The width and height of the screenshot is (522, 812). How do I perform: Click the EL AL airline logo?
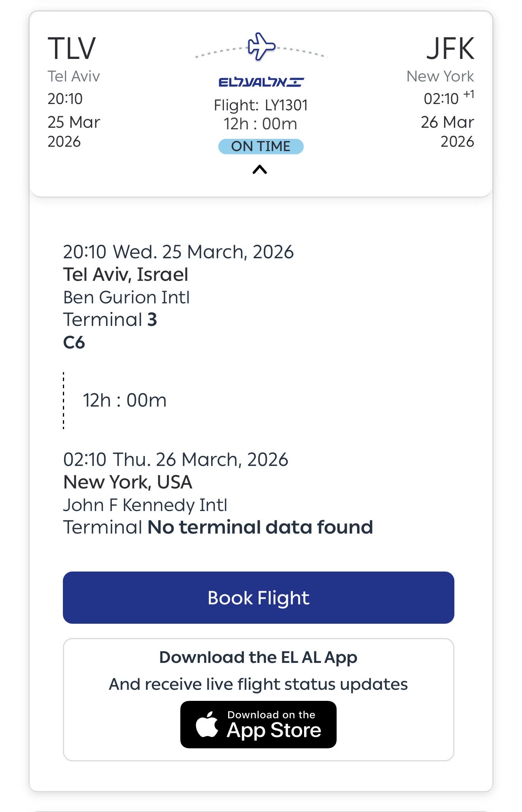(x=261, y=82)
